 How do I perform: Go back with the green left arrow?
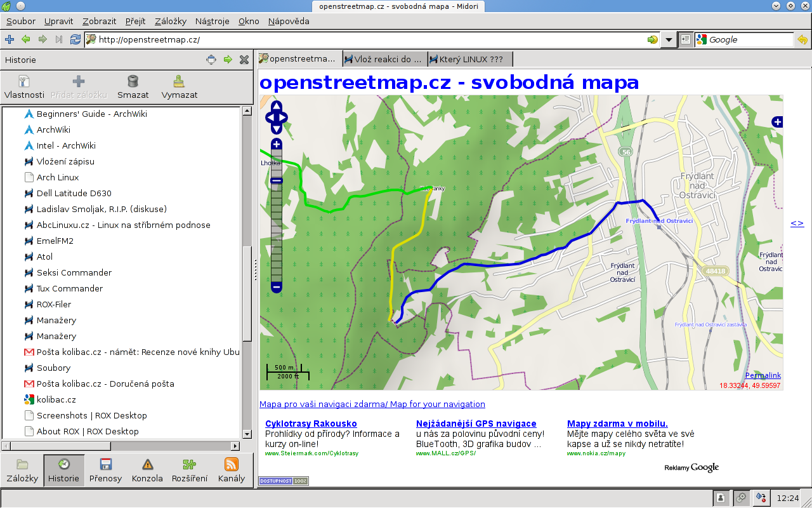point(26,39)
